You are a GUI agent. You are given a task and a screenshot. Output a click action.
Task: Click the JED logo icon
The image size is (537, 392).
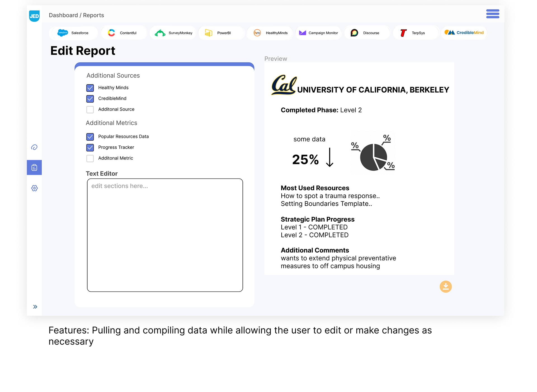point(34,16)
